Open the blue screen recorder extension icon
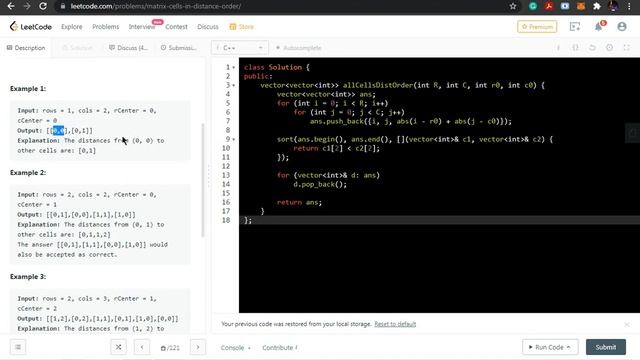Viewport: 640px width, 360px height. tap(565, 6)
